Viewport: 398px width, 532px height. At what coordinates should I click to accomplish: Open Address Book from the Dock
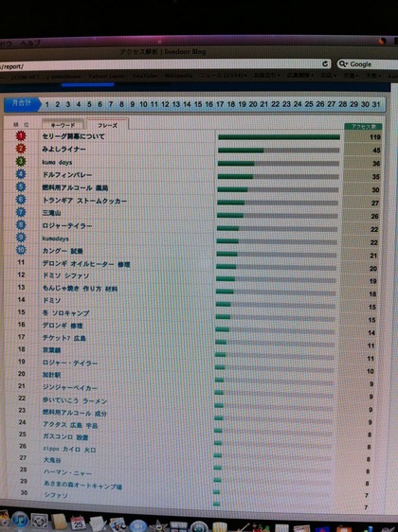tap(59, 523)
